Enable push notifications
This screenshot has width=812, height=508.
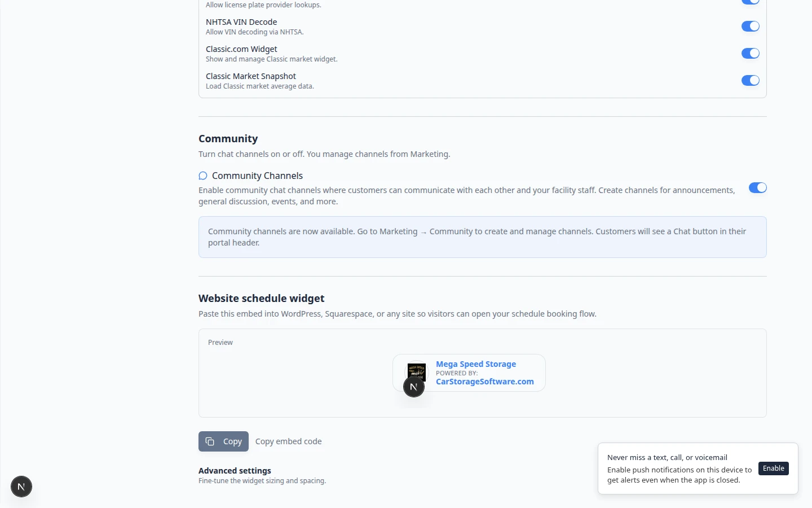tap(774, 468)
